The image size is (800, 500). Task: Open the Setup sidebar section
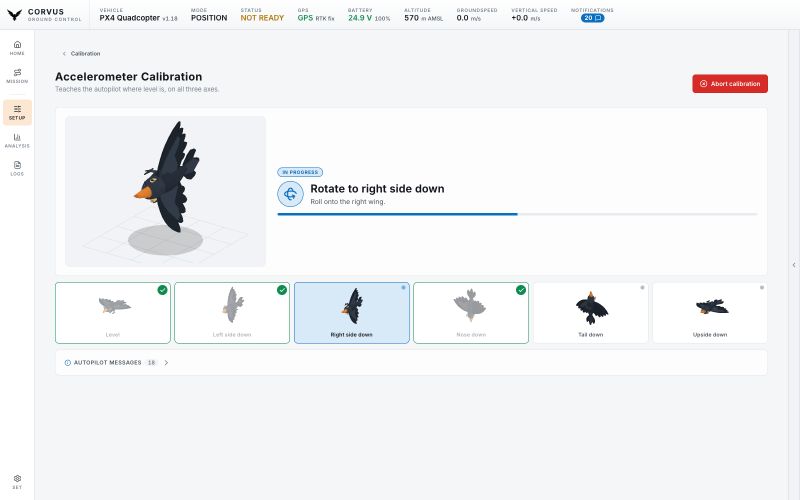[17, 112]
